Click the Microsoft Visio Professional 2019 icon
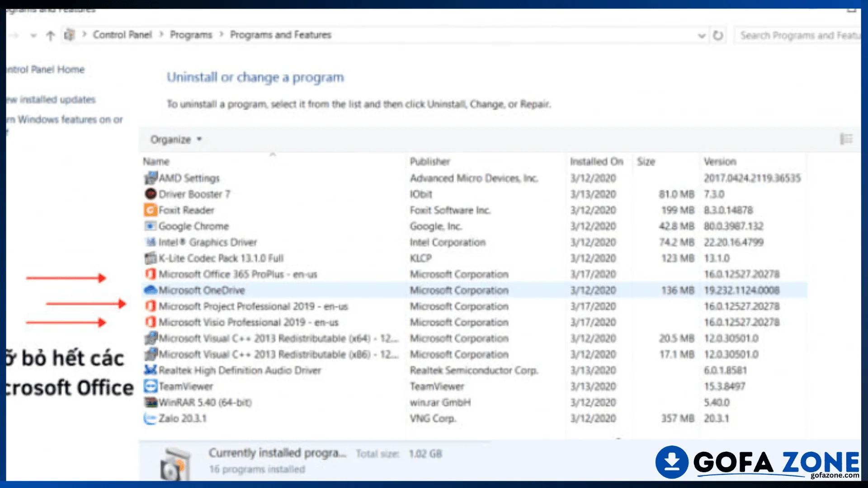The height and width of the screenshot is (488, 868). pyautogui.click(x=151, y=322)
